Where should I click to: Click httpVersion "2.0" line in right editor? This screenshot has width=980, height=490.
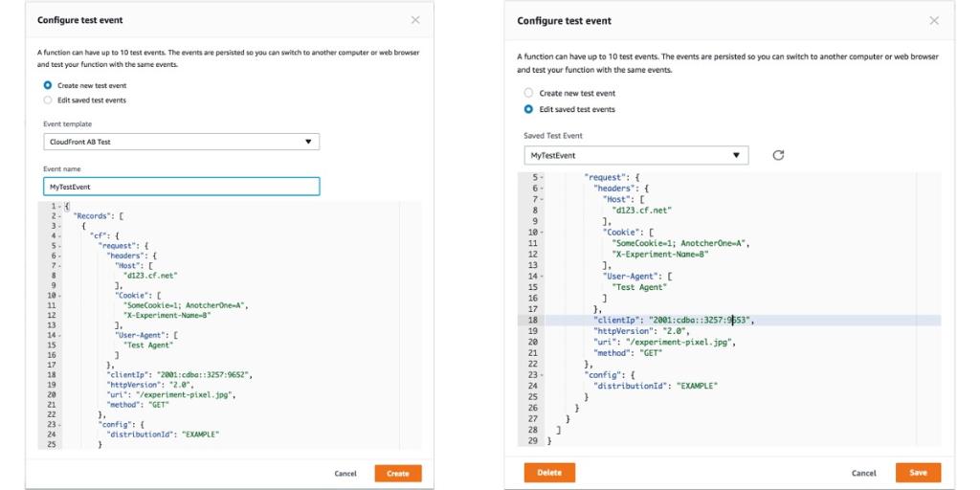pyautogui.click(x=643, y=331)
